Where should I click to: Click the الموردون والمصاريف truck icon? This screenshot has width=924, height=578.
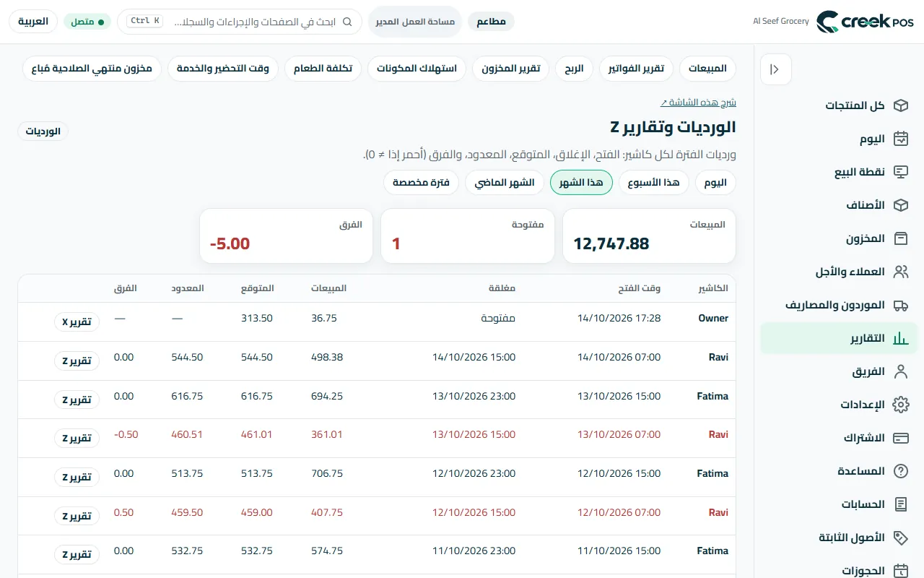tap(900, 305)
